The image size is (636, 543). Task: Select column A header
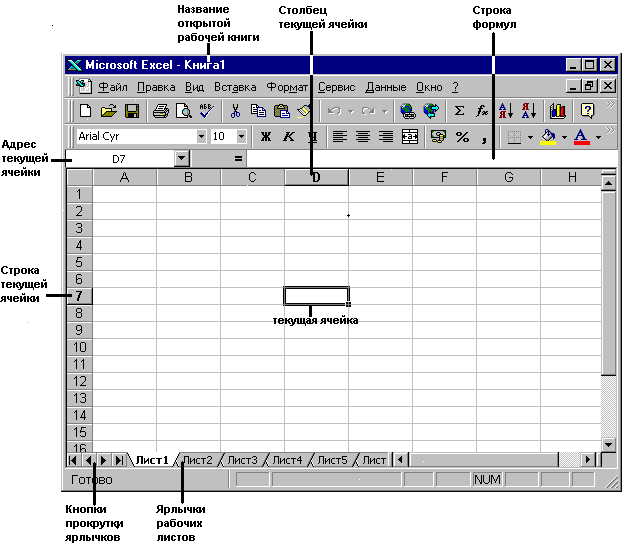(x=125, y=177)
